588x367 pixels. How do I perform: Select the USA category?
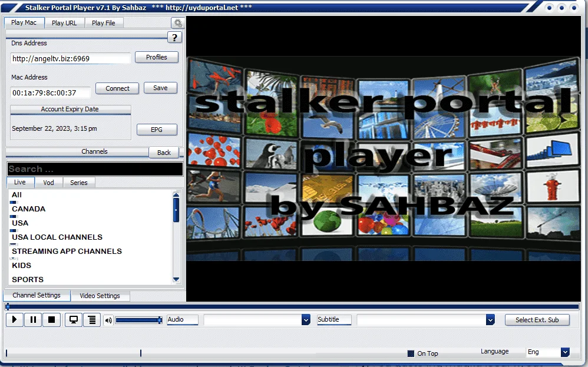click(x=20, y=223)
